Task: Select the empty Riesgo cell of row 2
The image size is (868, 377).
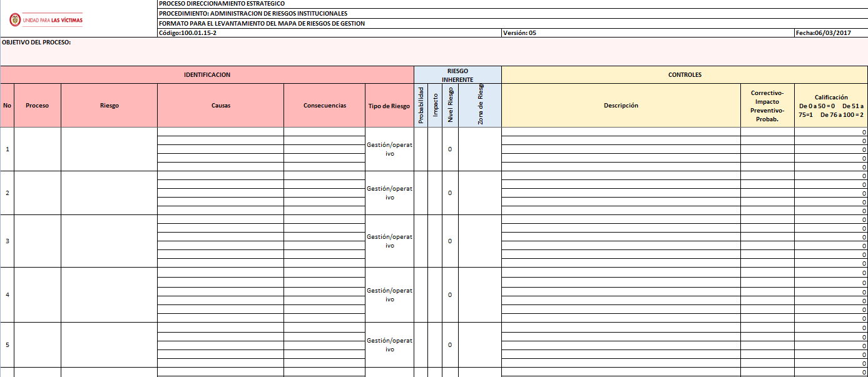Action: point(110,193)
